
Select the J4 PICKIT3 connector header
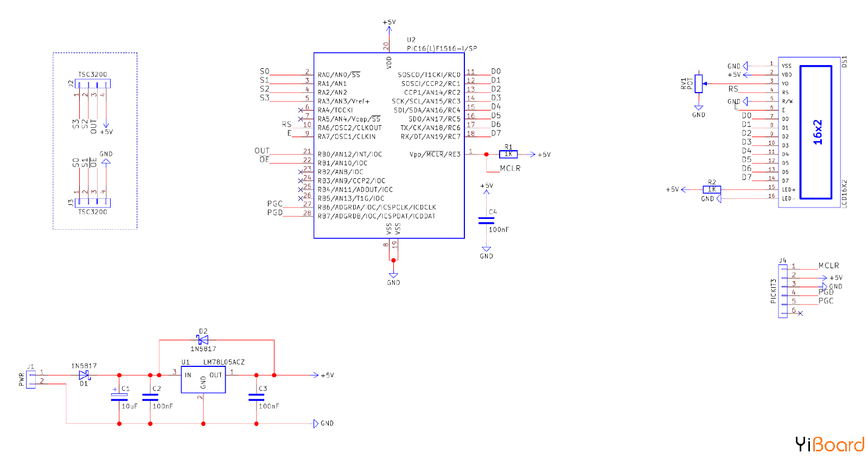[x=783, y=291]
